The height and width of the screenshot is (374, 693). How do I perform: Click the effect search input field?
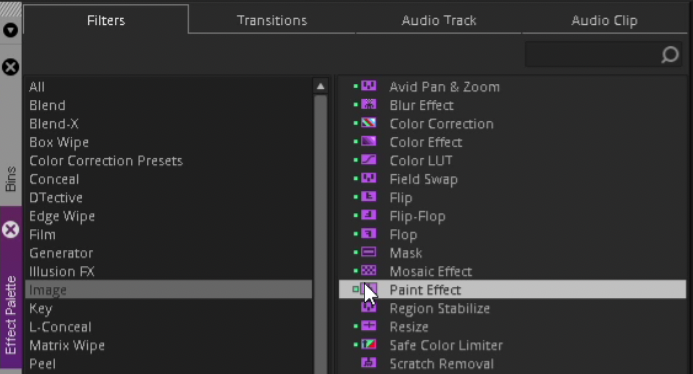592,55
